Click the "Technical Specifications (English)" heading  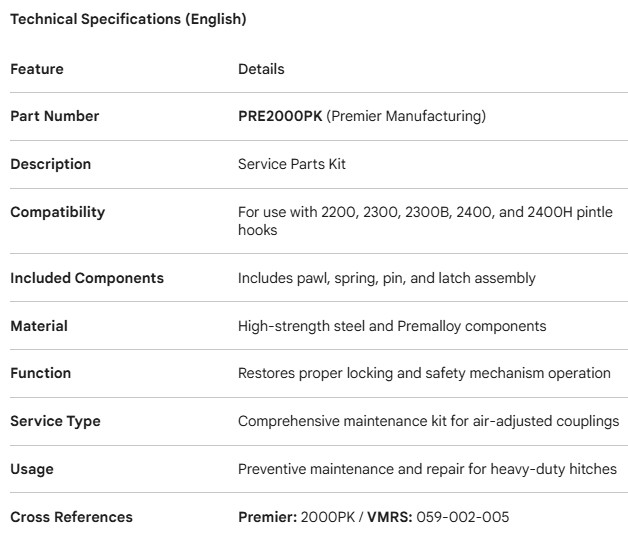(128, 19)
